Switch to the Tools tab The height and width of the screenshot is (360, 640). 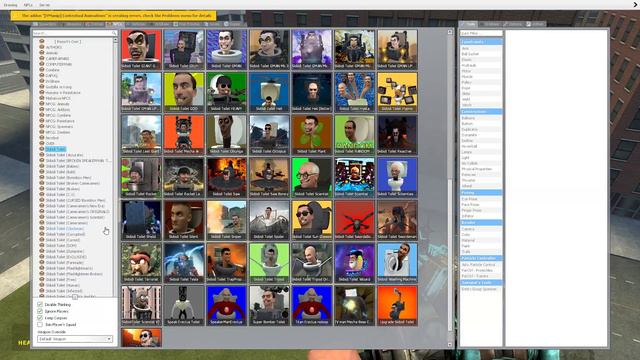[x=469, y=24]
